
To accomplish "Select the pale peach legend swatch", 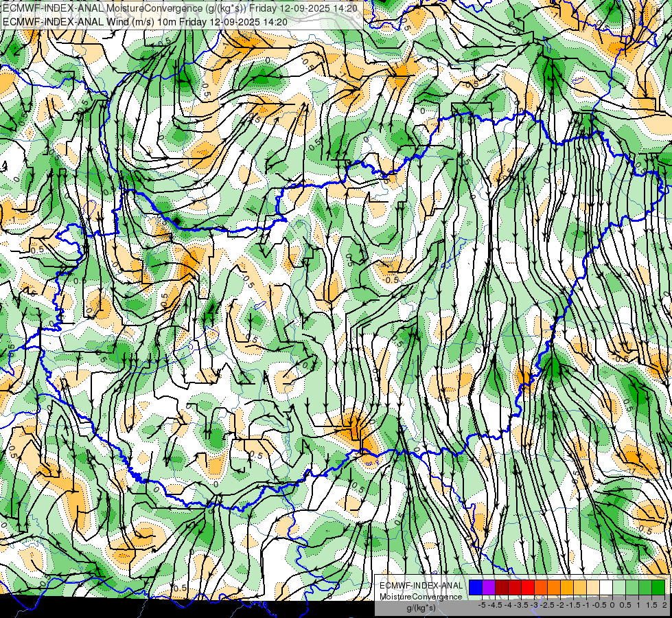I will point(593,588).
